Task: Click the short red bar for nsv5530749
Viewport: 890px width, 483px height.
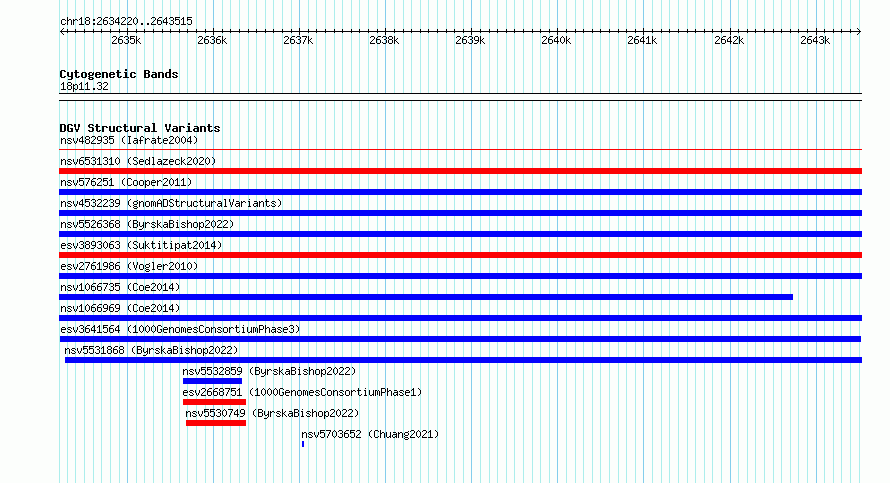Action: (216, 423)
